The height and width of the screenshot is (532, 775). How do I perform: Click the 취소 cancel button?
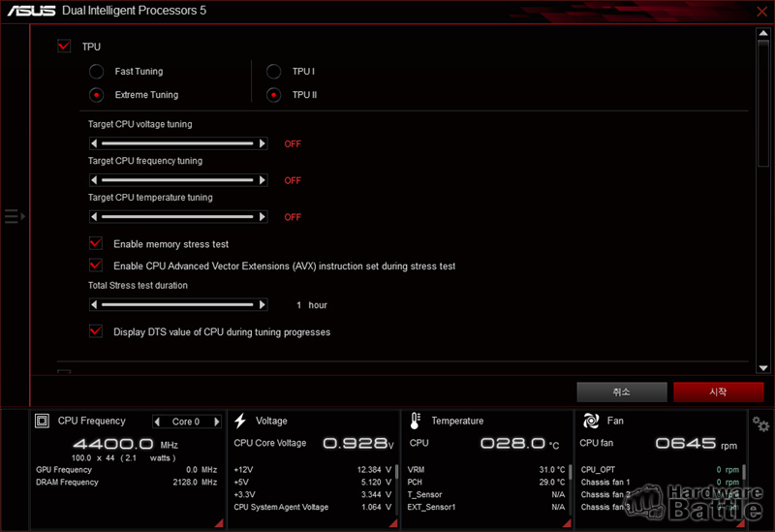pyautogui.click(x=622, y=392)
